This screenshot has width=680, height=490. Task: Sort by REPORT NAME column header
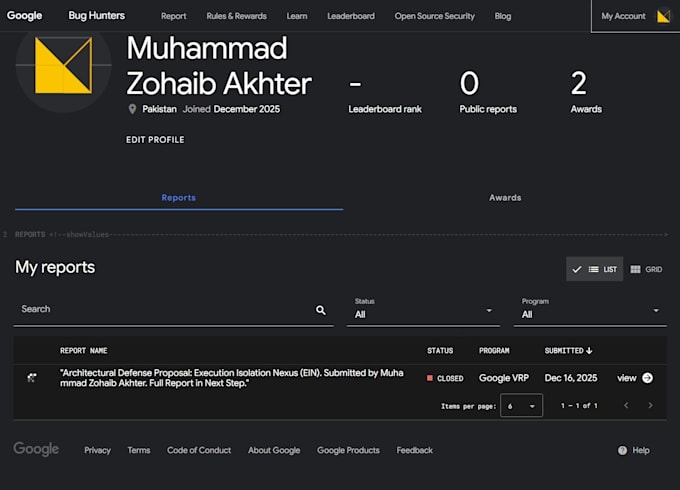[84, 350]
